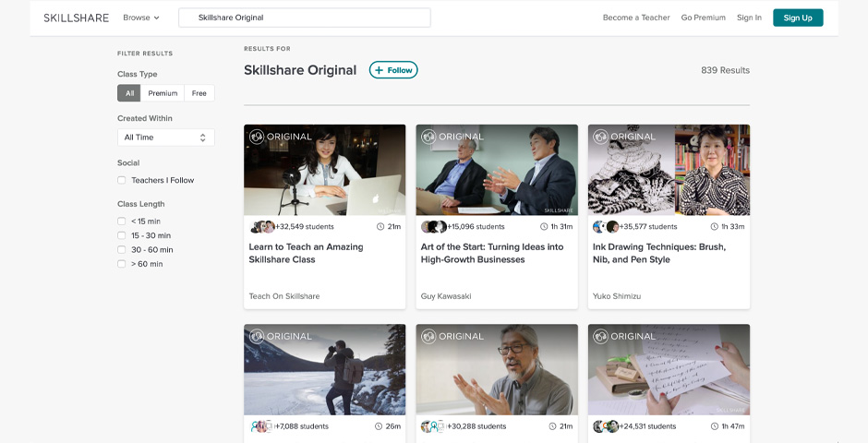Viewport: 868px width, 443px height.
Task: Click Original badge on snowy hiker card
Action: tap(281, 336)
